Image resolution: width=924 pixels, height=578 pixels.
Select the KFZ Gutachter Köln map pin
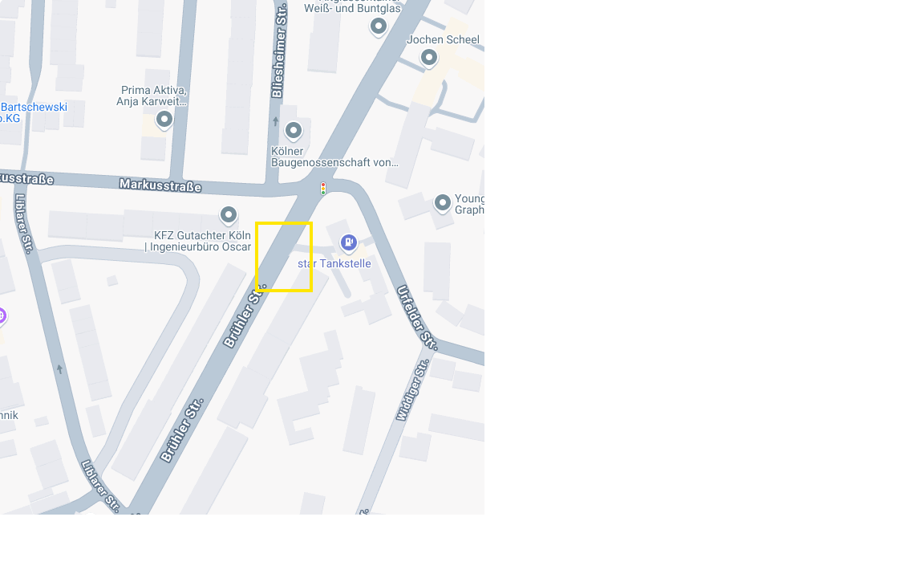(x=229, y=215)
